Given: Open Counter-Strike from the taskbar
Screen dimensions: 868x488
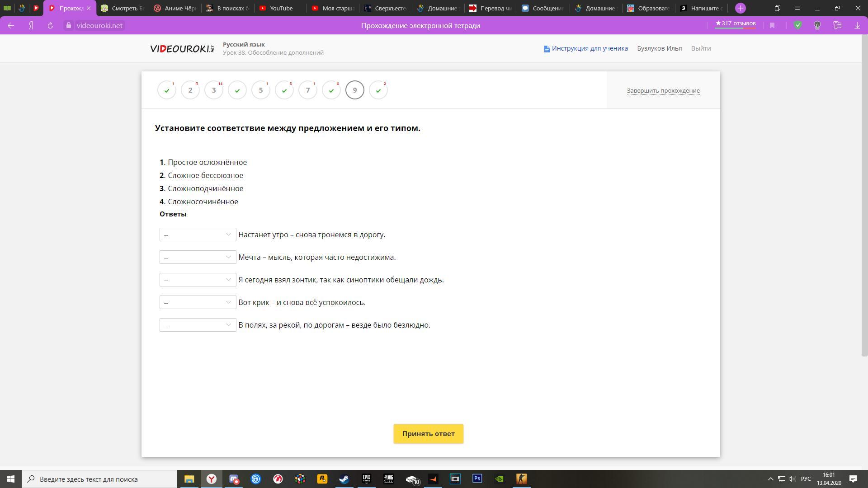Looking at the screenshot, I should (x=521, y=479).
